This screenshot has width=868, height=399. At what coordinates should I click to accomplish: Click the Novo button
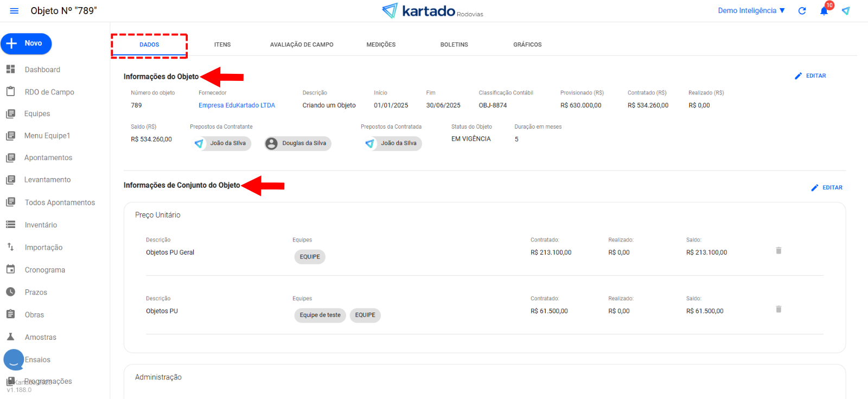(x=26, y=43)
